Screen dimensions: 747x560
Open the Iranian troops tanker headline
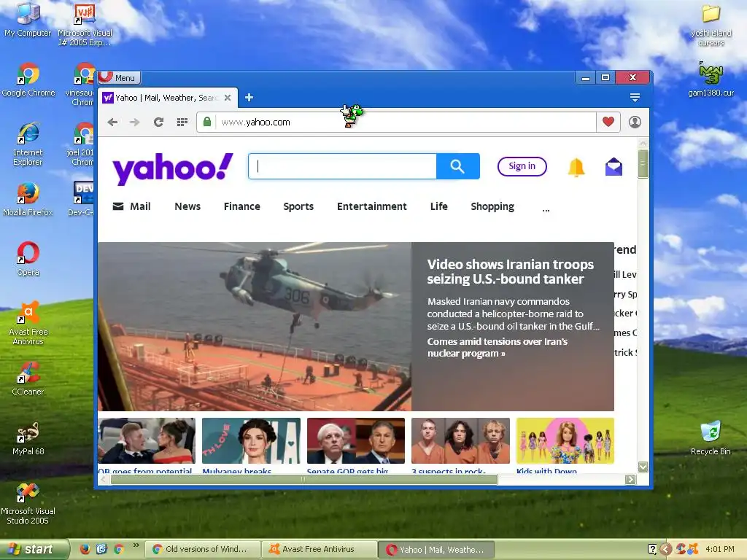click(x=510, y=271)
